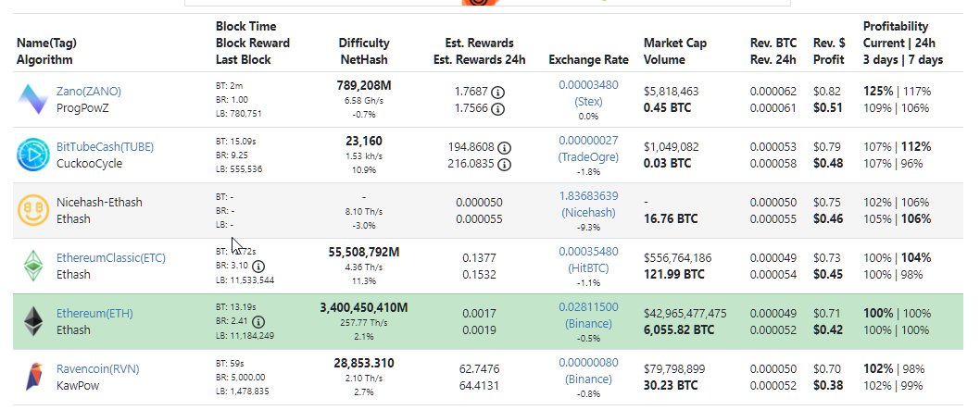The image size is (980, 410).
Task: Click Zano exchange rate 0.00003480 link
Action: tap(588, 84)
